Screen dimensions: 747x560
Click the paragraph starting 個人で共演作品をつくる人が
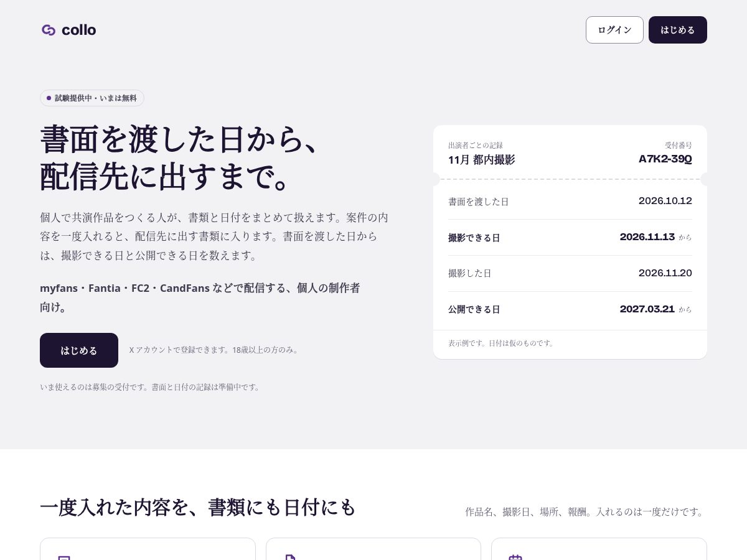(214, 236)
